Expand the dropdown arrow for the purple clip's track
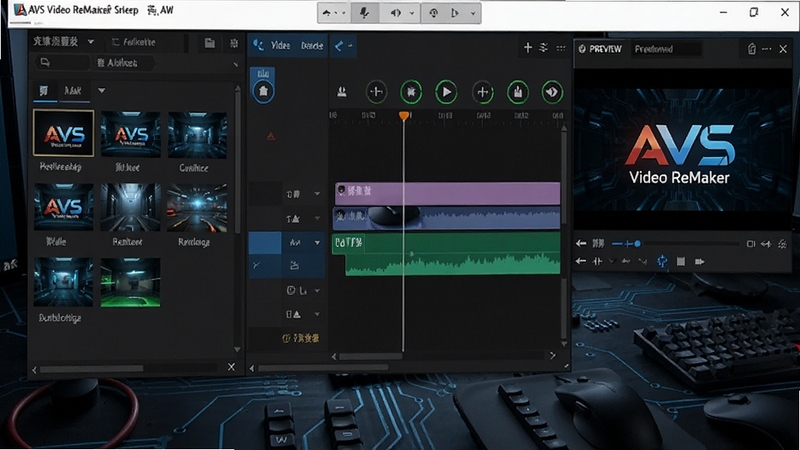The height and width of the screenshot is (450, 800). point(317,194)
